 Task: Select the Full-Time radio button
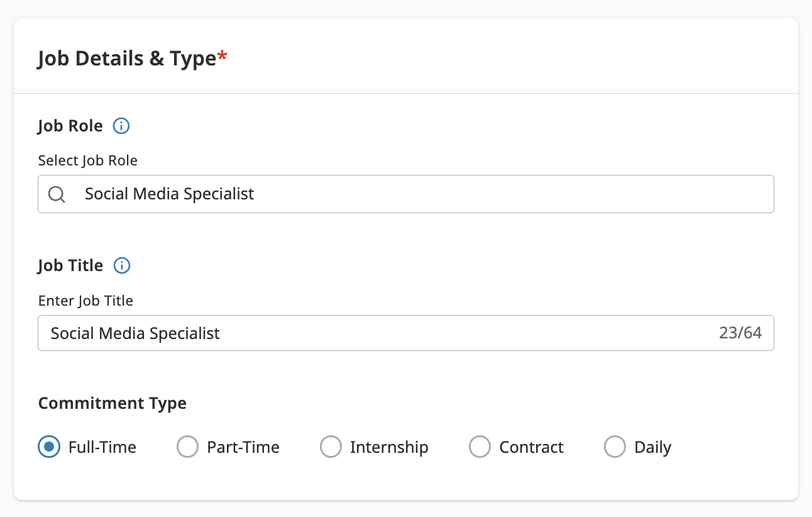49,447
